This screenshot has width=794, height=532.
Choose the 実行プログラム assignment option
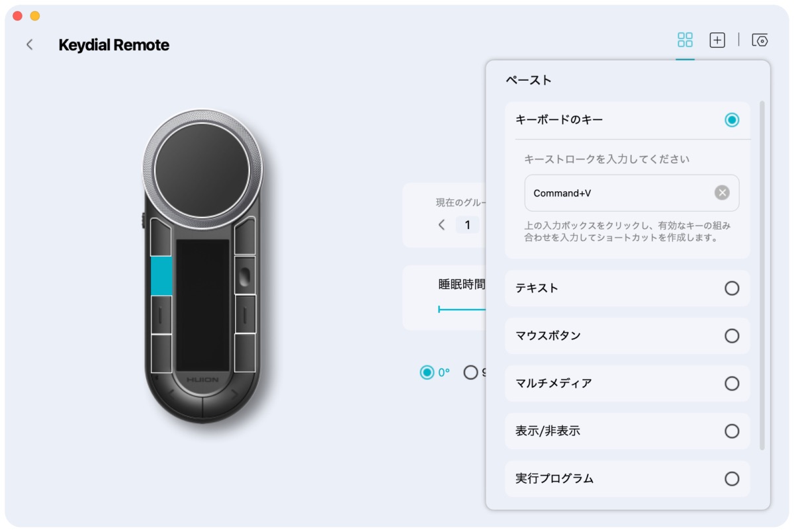pyautogui.click(x=731, y=478)
